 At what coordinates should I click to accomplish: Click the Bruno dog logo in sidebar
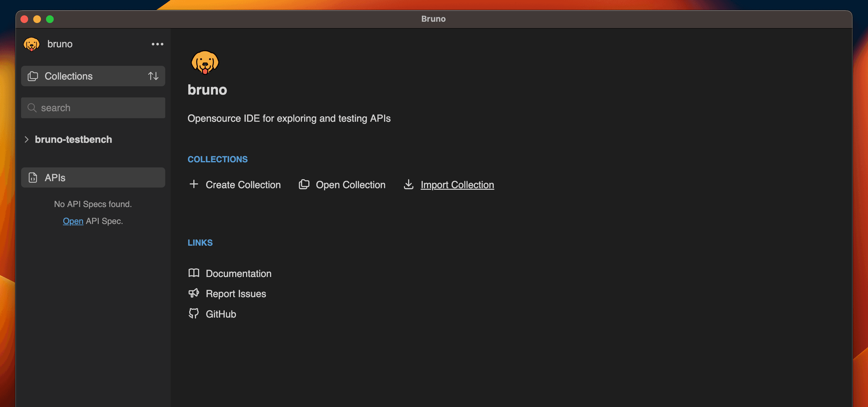32,44
